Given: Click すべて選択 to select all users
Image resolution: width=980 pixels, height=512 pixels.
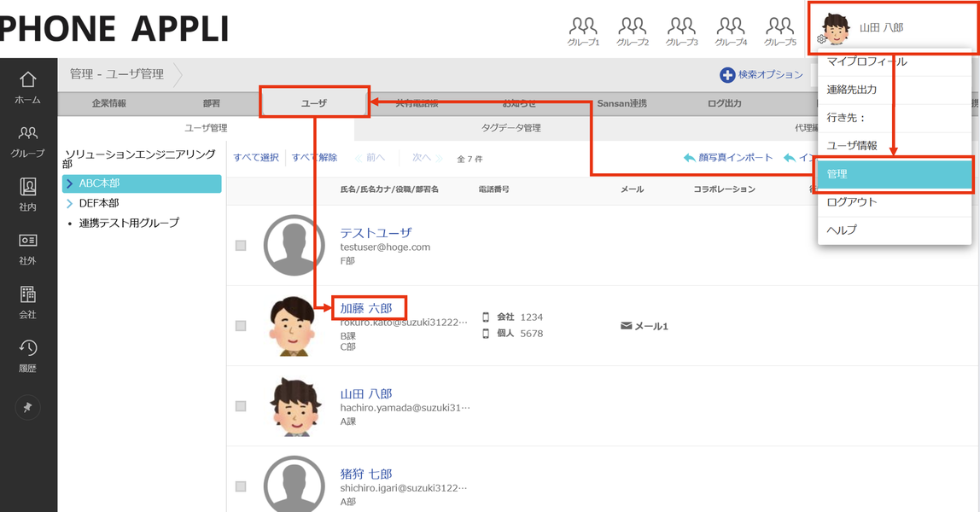Looking at the screenshot, I should coord(256,158).
